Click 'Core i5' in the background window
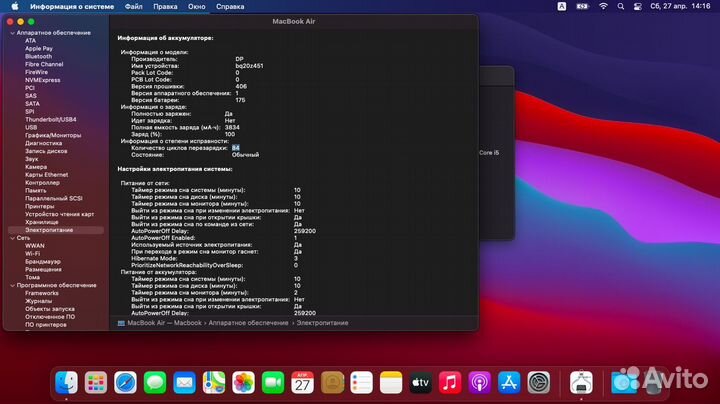The width and height of the screenshot is (720, 404). tap(489, 153)
